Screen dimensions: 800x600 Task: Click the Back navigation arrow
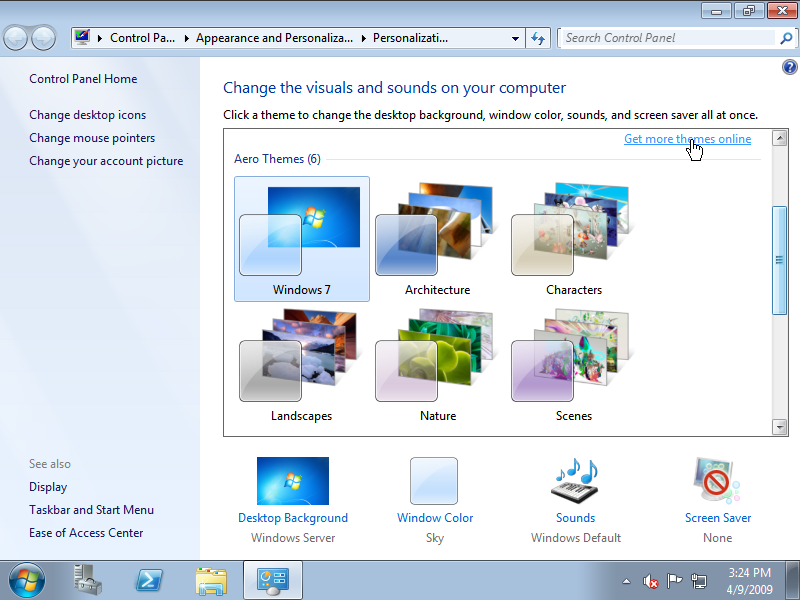point(15,38)
